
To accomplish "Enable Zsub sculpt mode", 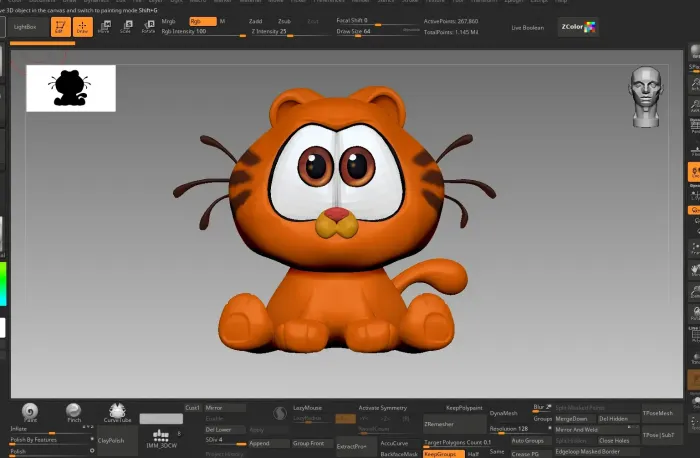I will point(284,21).
